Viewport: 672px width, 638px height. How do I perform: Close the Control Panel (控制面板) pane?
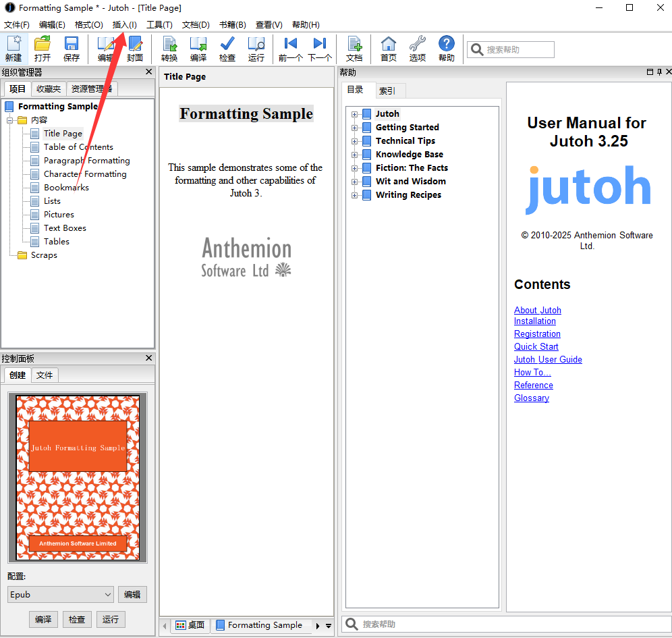click(x=148, y=358)
